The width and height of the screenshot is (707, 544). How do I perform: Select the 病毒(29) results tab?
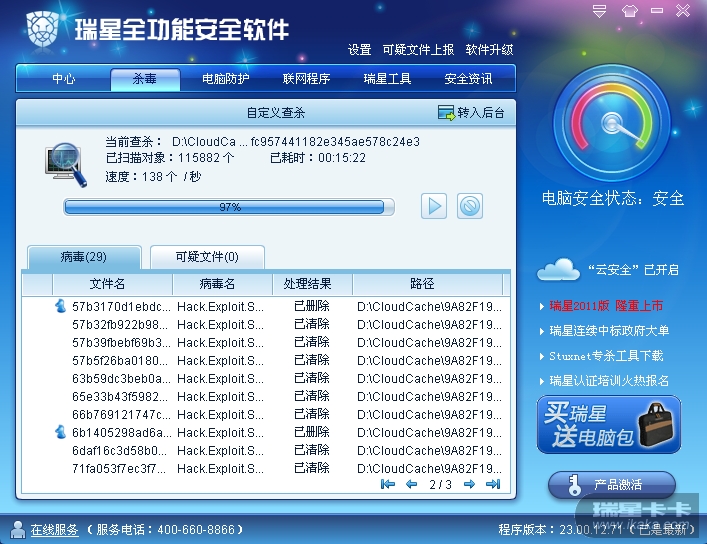coord(84,257)
